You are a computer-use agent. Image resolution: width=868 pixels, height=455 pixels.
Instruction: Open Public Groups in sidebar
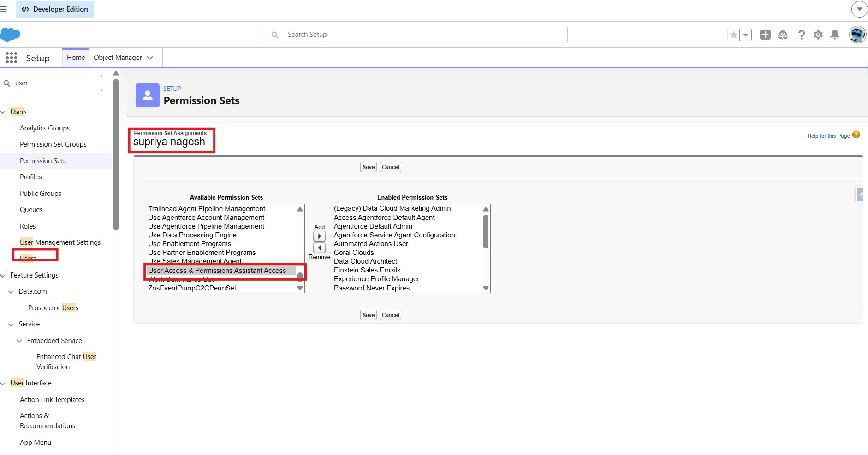click(x=41, y=194)
